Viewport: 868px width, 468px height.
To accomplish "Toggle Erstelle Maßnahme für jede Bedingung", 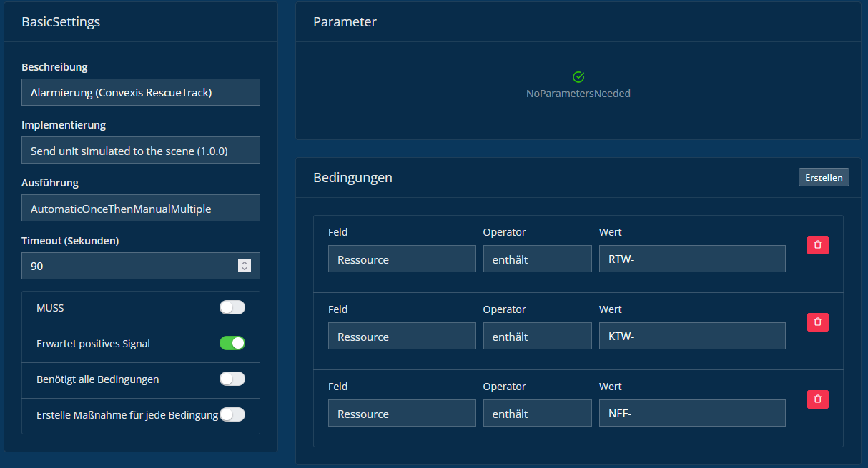I will [x=232, y=414].
